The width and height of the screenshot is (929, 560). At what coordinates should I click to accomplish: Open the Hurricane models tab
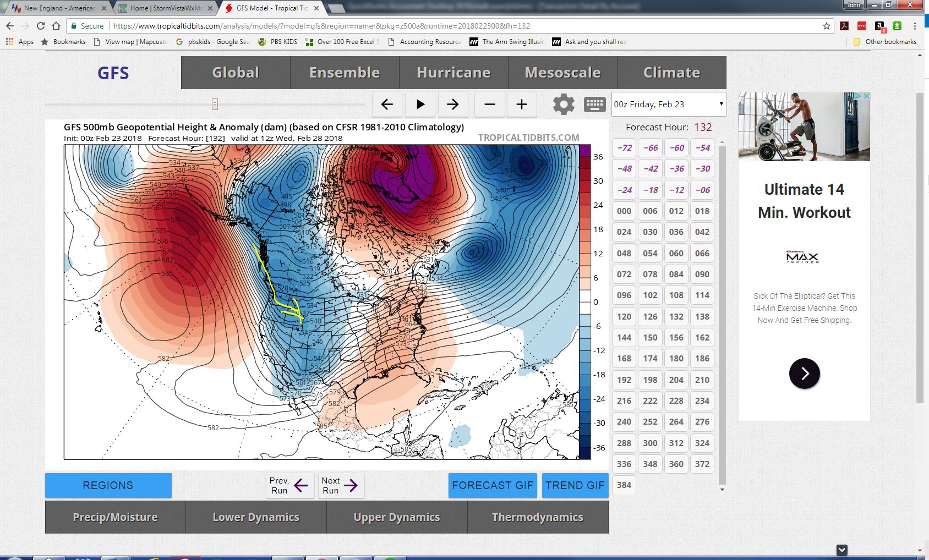(453, 73)
